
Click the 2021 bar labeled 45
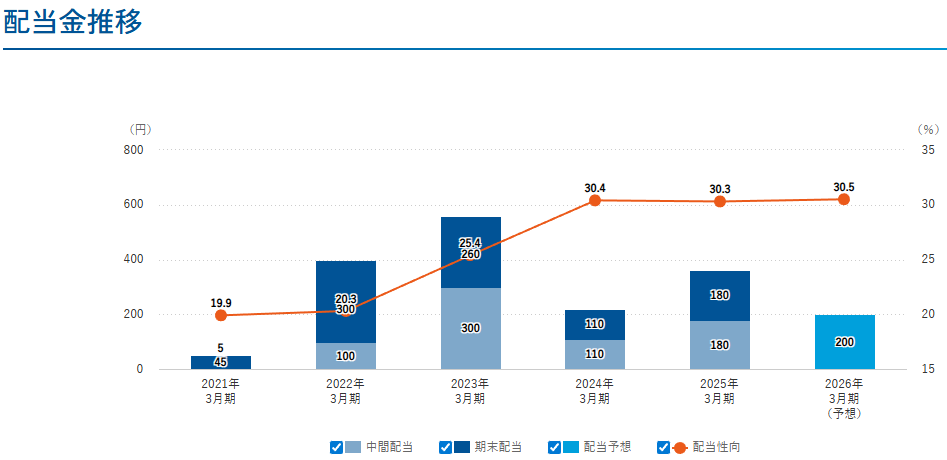(221, 362)
